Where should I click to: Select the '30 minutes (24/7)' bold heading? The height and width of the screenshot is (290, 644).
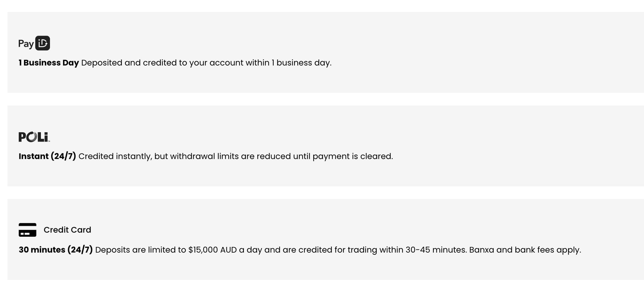[56, 250]
